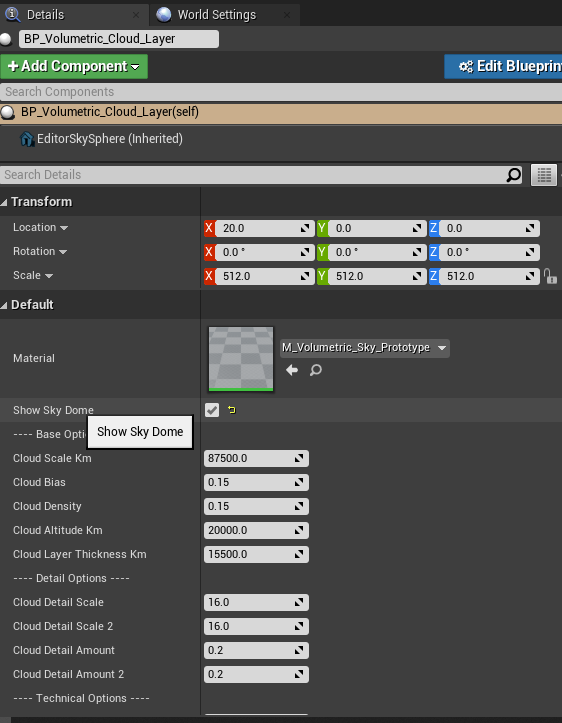Click spin arrow on Cloud Layer Thickness field
Image resolution: width=562 pixels, height=723 pixels.
pyautogui.click(x=299, y=554)
